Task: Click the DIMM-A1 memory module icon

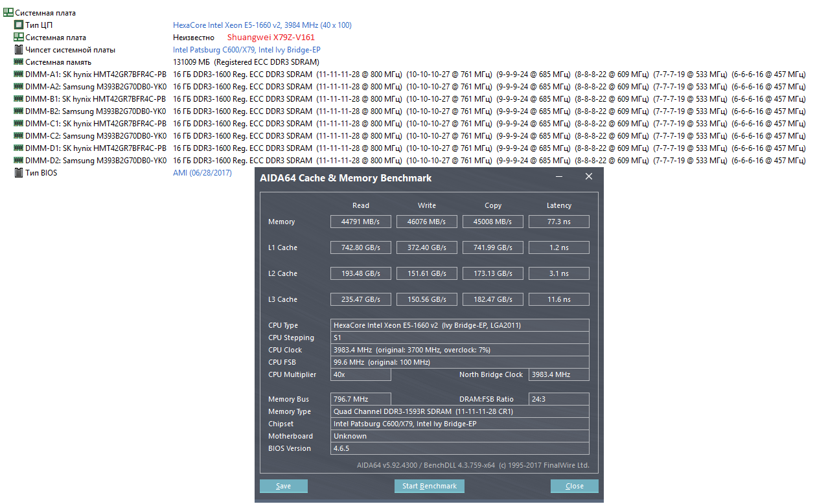Action: click(19, 74)
